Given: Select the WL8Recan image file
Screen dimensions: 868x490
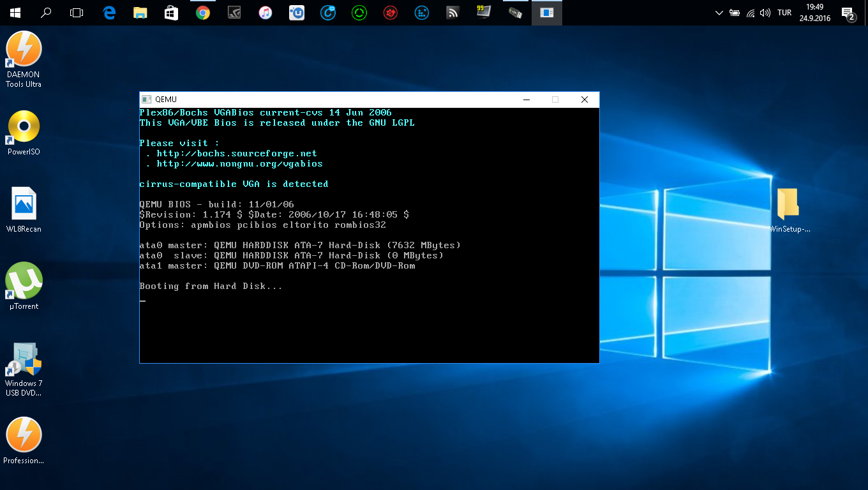Looking at the screenshot, I should (x=24, y=204).
